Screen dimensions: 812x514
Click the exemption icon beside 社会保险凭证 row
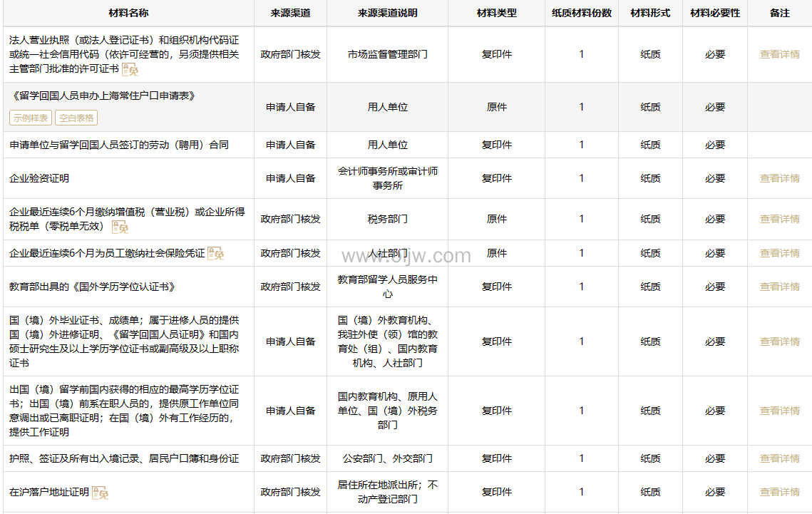215,253
